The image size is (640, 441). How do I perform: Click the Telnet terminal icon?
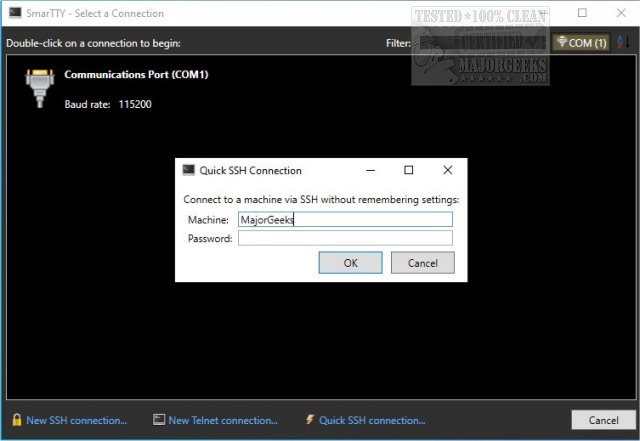(159, 419)
